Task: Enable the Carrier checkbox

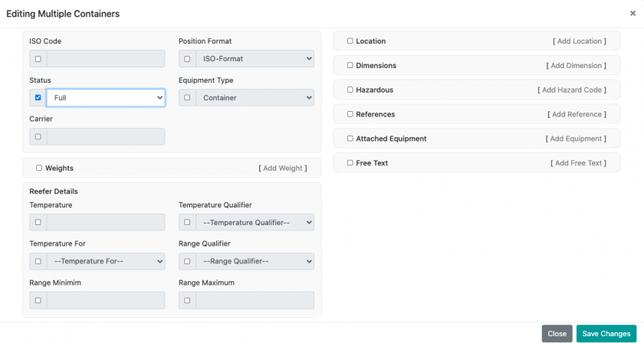Action: (38, 136)
